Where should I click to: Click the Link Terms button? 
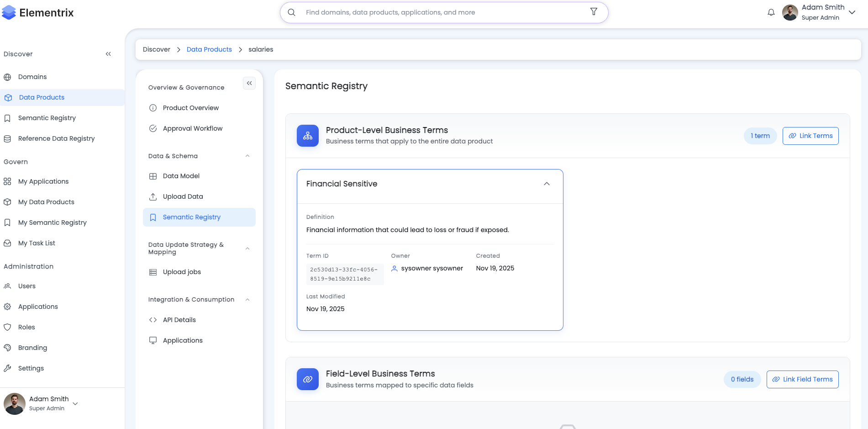(x=810, y=136)
